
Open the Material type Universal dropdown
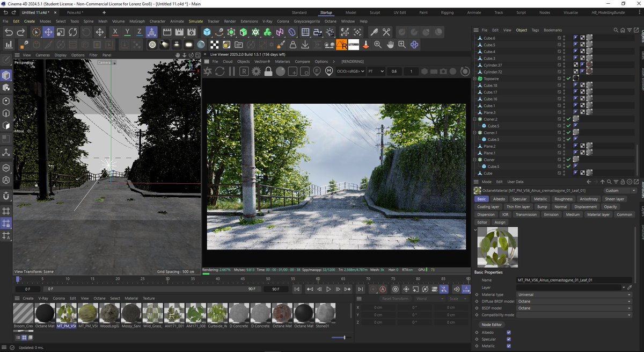coord(574,294)
